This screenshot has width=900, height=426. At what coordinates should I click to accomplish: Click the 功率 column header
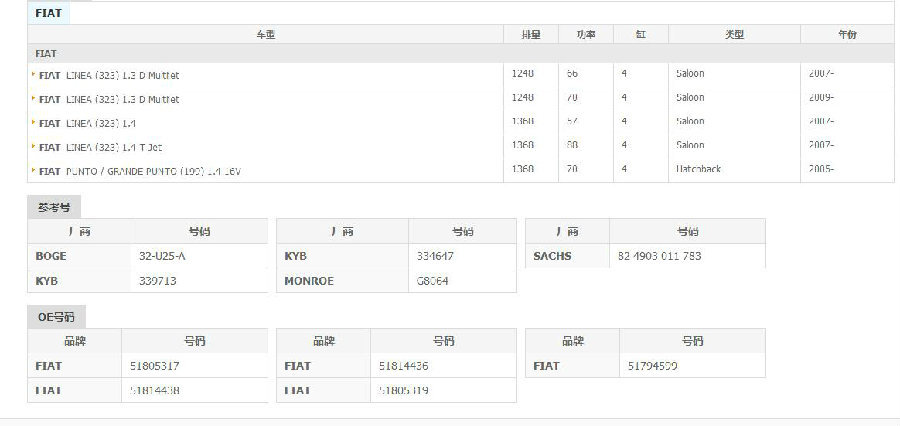coord(586,34)
